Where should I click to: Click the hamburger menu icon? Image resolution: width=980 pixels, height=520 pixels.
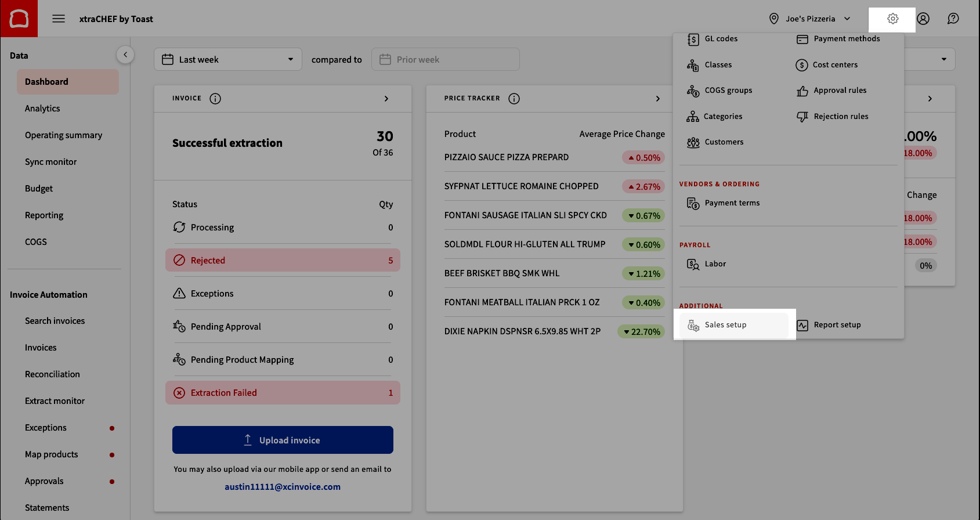[x=59, y=19]
